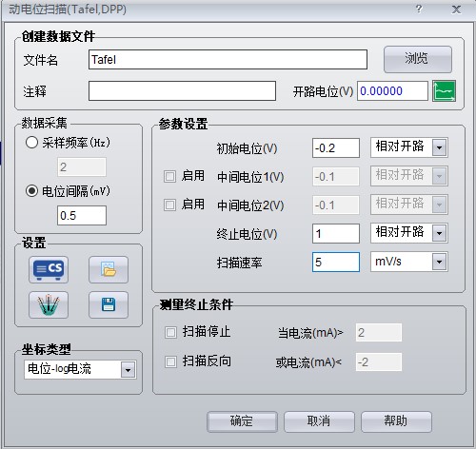Click the green open circuit potential graph icon
This screenshot has width=476, height=449.
click(x=444, y=91)
